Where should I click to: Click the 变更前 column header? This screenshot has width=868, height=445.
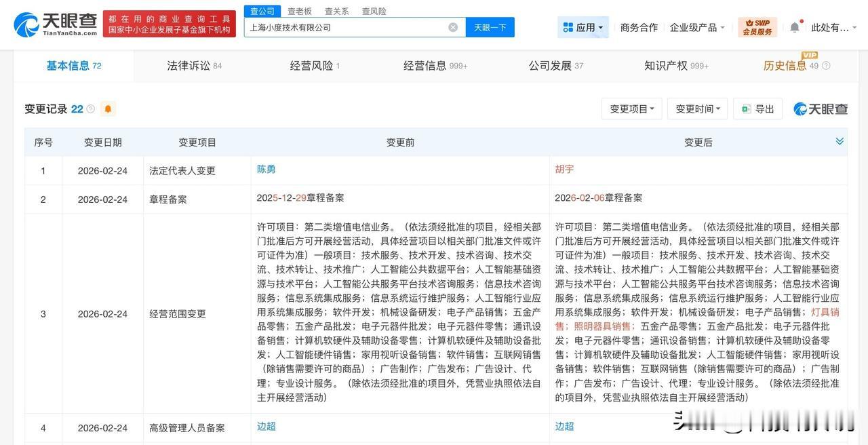tap(400, 142)
